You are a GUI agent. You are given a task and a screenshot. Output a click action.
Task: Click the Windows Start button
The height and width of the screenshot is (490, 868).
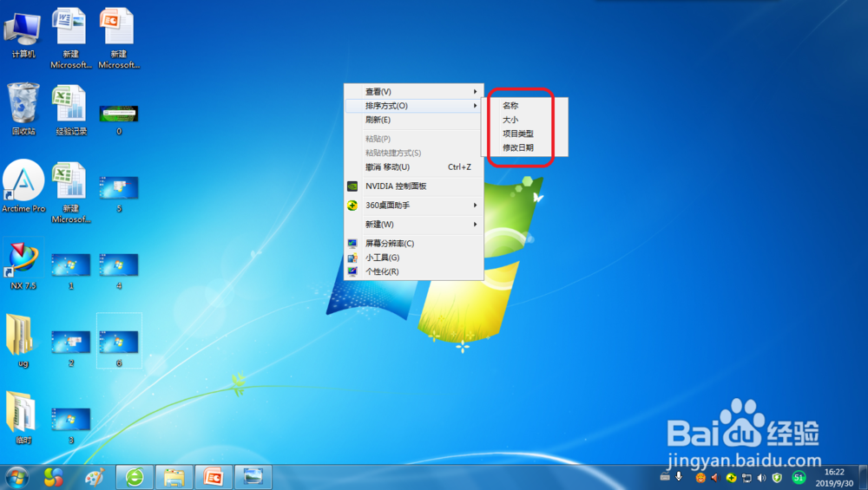pyautogui.click(x=16, y=477)
